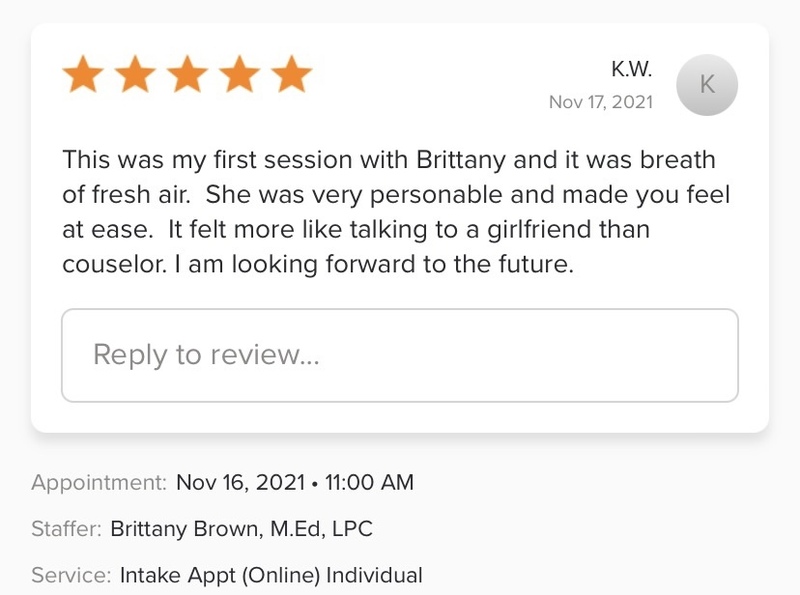Image resolution: width=800 pixels, height=595 pixels.
Task: Open reviewer's gray K avatar
Action: (707, 85)
